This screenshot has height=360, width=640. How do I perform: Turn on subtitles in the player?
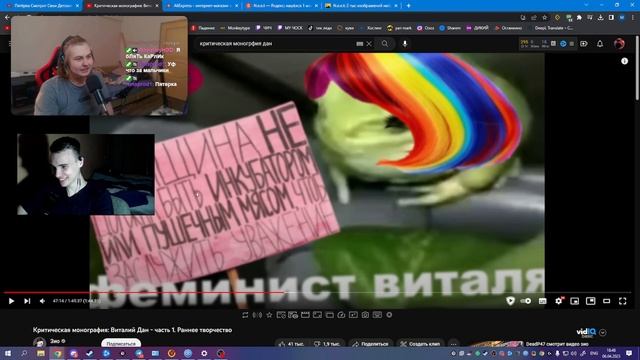542,301
